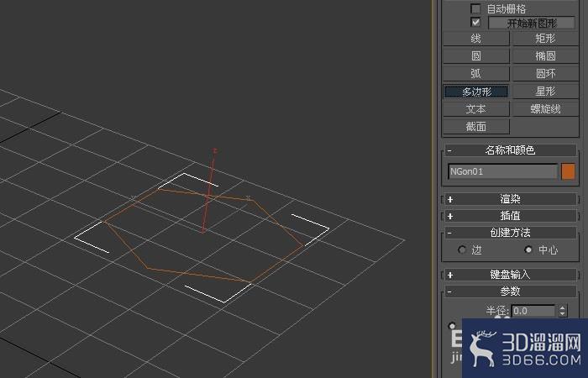Toggle the active 多边形 button
Viewport: 588px width, 378px height.
(x=476, y=91)
